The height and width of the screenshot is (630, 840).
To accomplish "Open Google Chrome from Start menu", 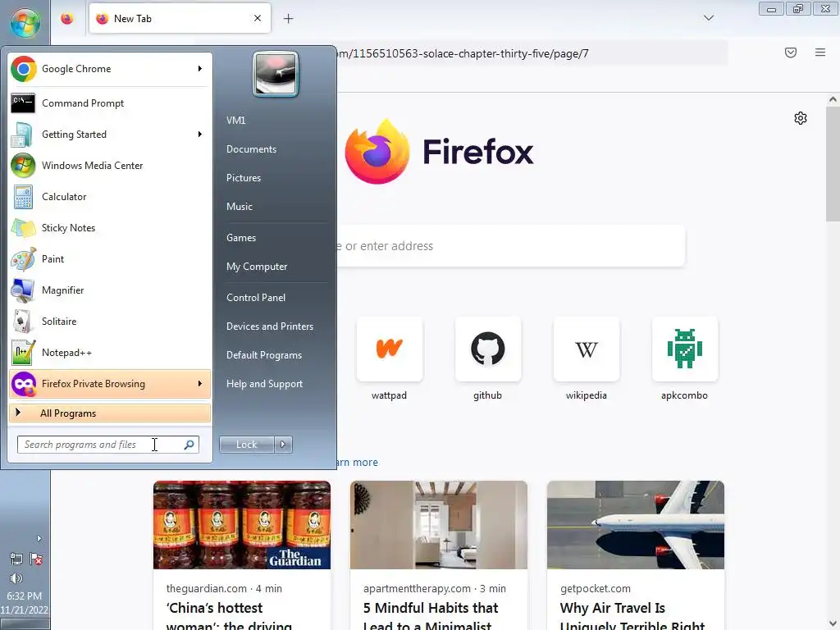I will [109, 69].
